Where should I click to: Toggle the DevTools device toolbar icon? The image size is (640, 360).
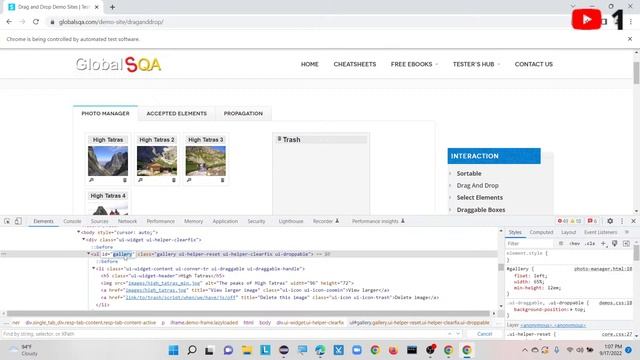coord(18,221)
